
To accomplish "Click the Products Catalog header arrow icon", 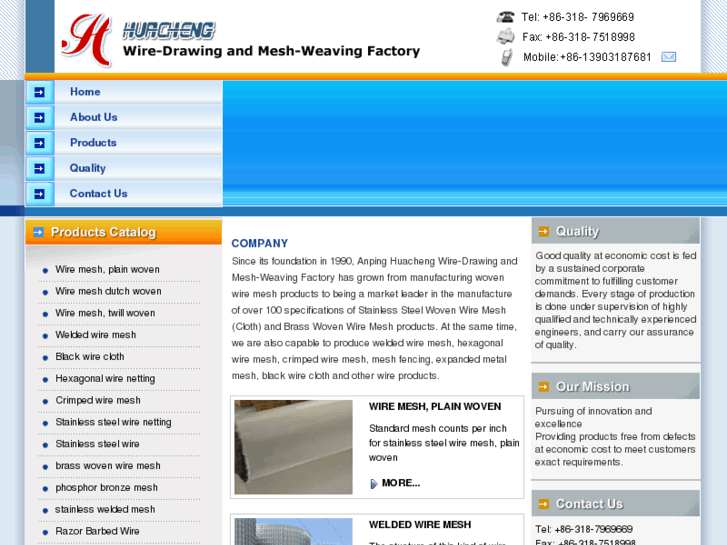I will point(38,232).
